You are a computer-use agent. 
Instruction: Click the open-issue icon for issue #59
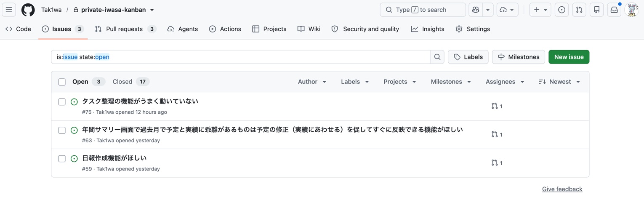coord(74,159)
